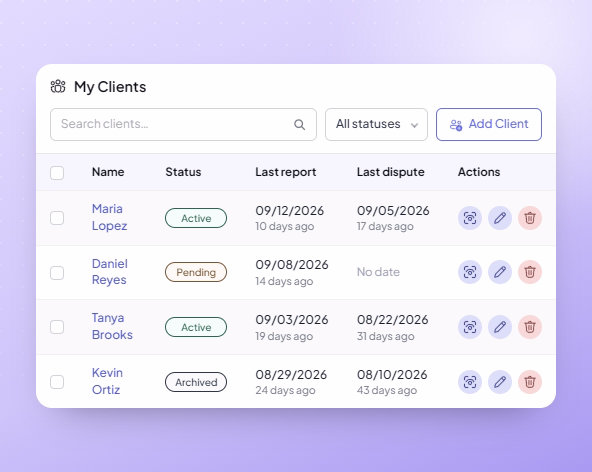Select Daniel Reyes's row checkbox
Screen dimensions: 592x472
click(x=57, y=273)
